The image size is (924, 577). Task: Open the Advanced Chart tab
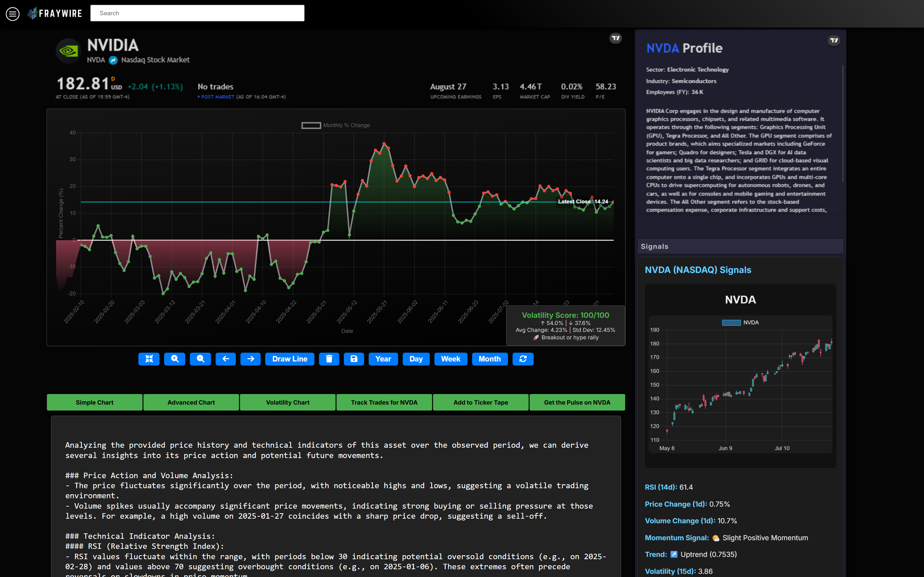click(191, 402)
